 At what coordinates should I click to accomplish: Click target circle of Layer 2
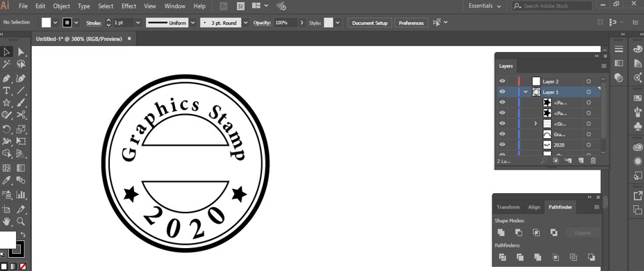pyautogui.click(x=588, y=81)
